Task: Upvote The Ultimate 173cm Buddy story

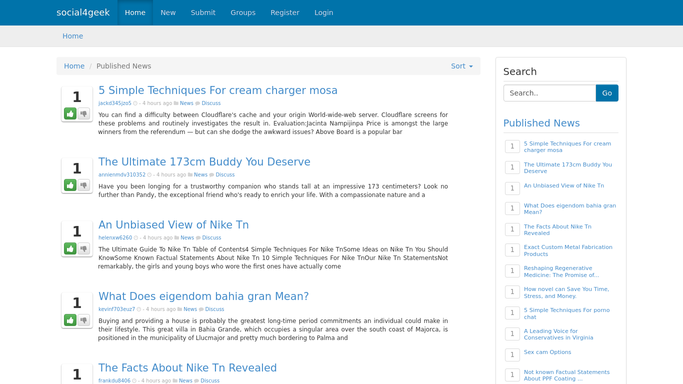Action: point(70,185)
